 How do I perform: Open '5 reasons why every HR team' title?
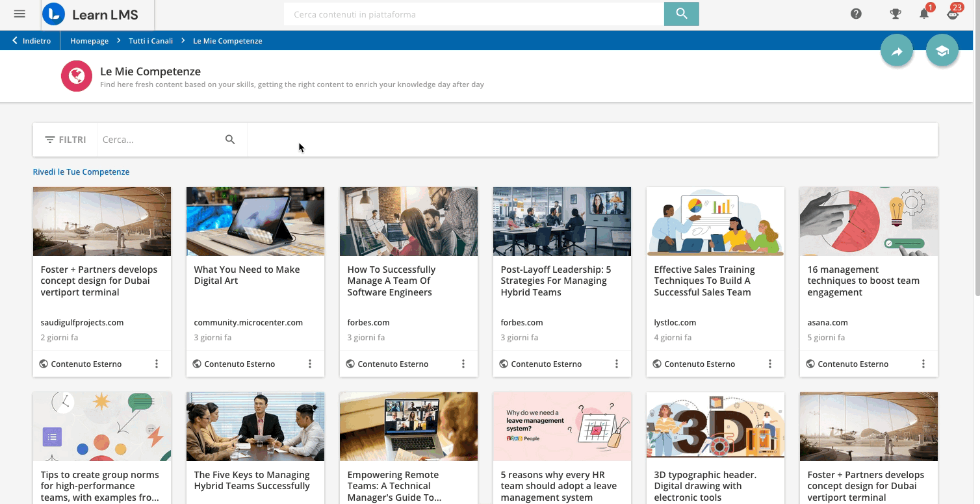tap(559, 486)
